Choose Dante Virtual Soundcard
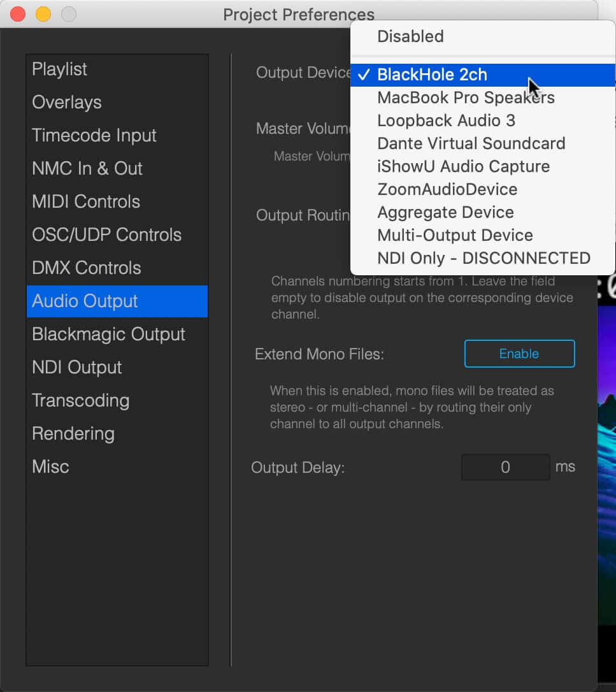 tap(483, 143)
